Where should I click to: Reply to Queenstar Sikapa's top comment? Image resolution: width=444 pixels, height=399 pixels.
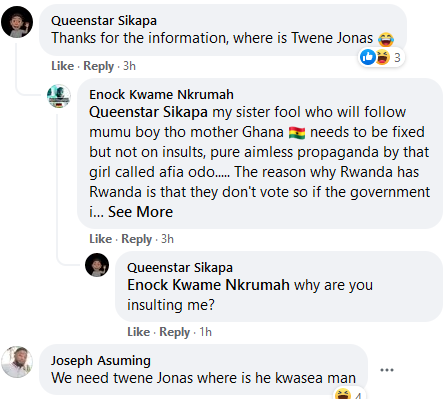[x=99, y=66]
